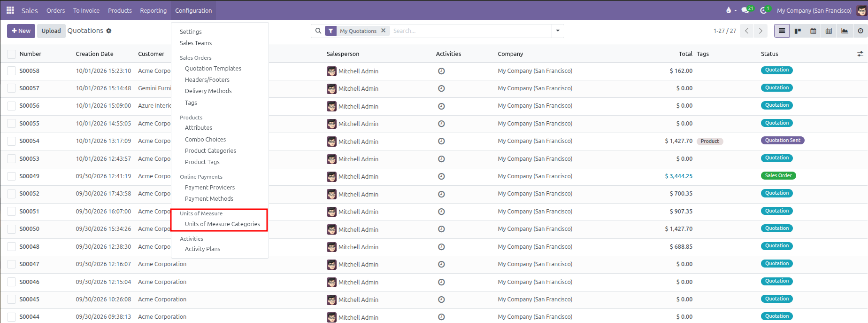Viewport: 868px width, 323px height.
Task: Click the activity clock for S00058
Action: tap(441, 71)
